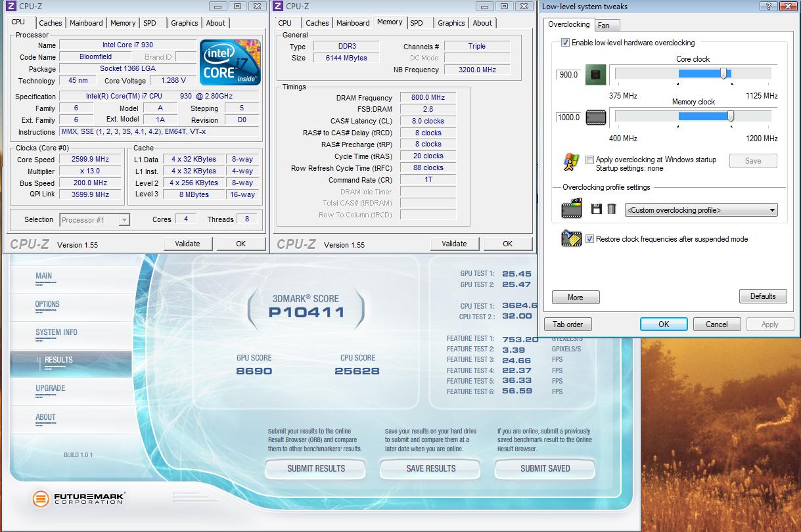This screenshot has width=801, height=532.
Task: Click the Defaults button in system tweaks
Action: click(763, 296)
